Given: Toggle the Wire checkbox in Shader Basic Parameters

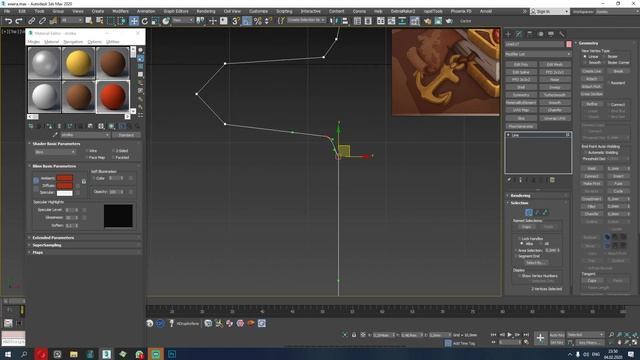Looking at the screenshot, I should pyautogui.click(x=87, y=151).
